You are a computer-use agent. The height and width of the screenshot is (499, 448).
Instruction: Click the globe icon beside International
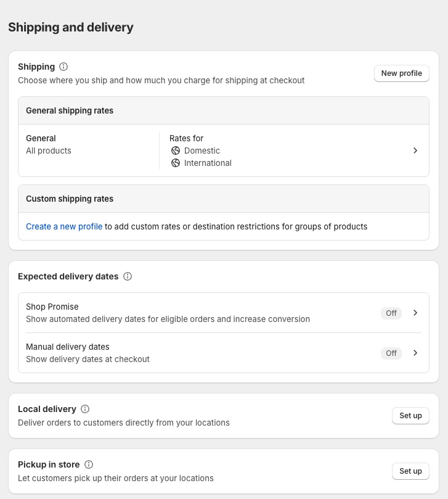(176, 163)
